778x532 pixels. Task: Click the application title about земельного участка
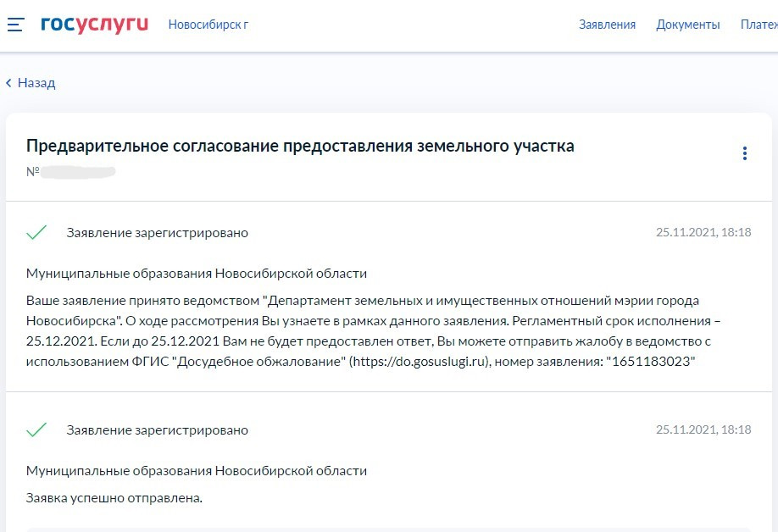[301, 145]
